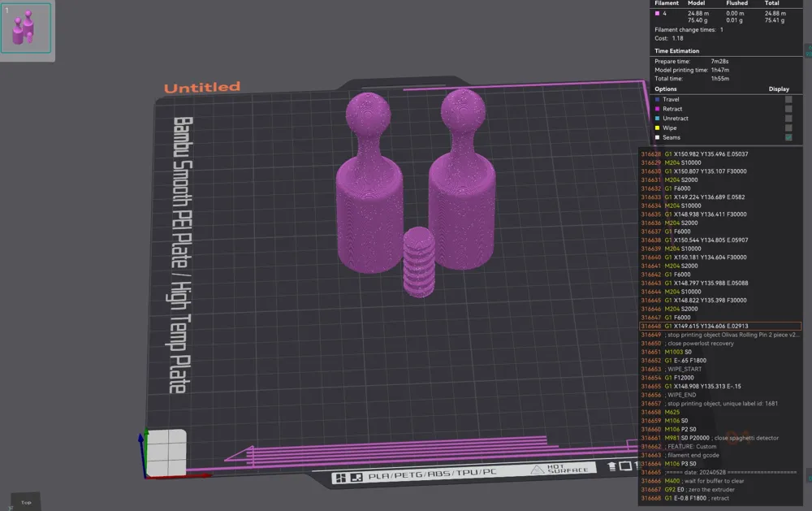Viewport: 812px width, 511px height.
Task: Click the yellow Wipe color swatch
Action: 657,128
